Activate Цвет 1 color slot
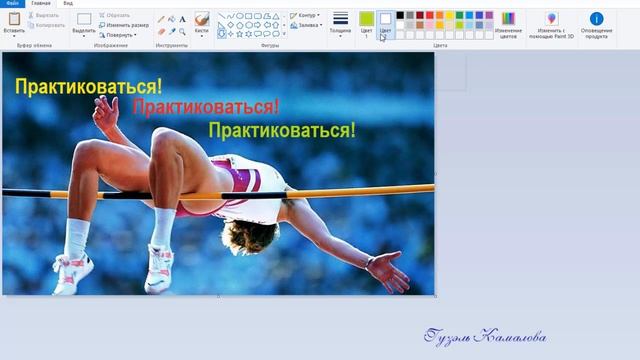The height and width of the screenshot is (360, 640). (x=367, y=25)
